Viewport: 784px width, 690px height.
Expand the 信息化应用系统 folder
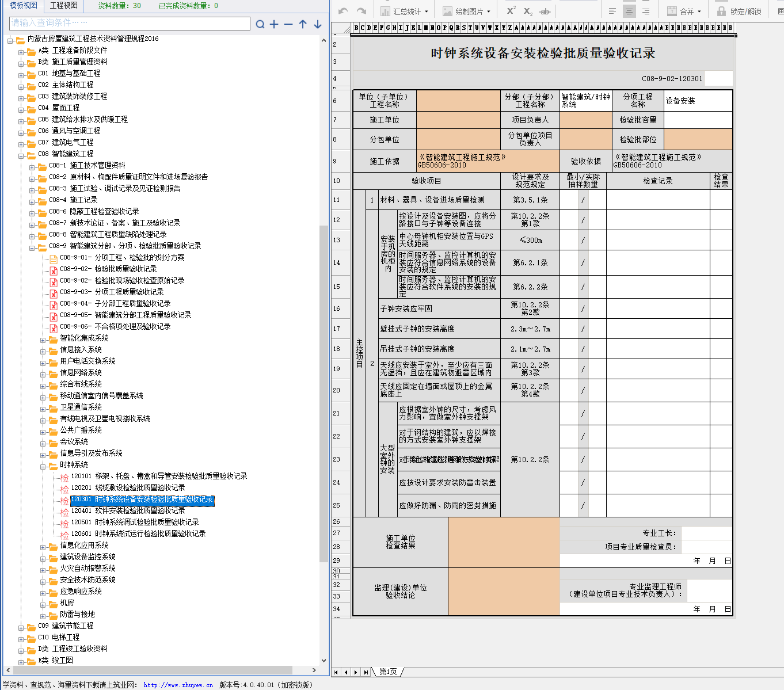(43, 547)
